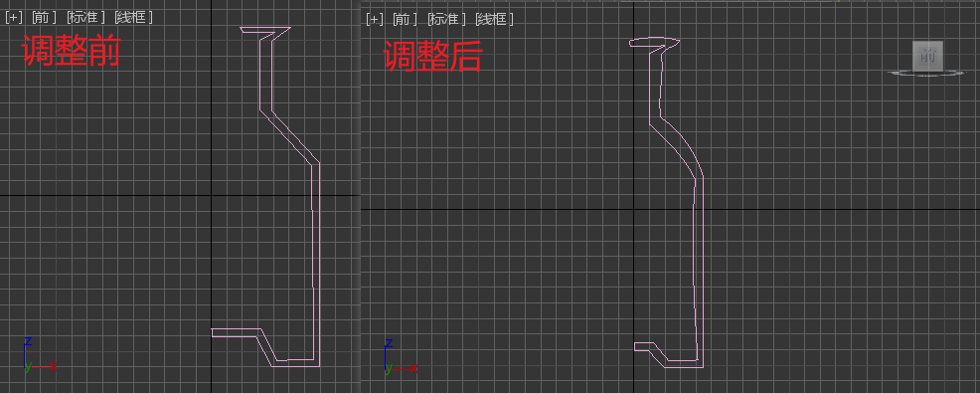
Task: Open the 线框 shading menu in left viewport
Action: [x=133, y=18]
